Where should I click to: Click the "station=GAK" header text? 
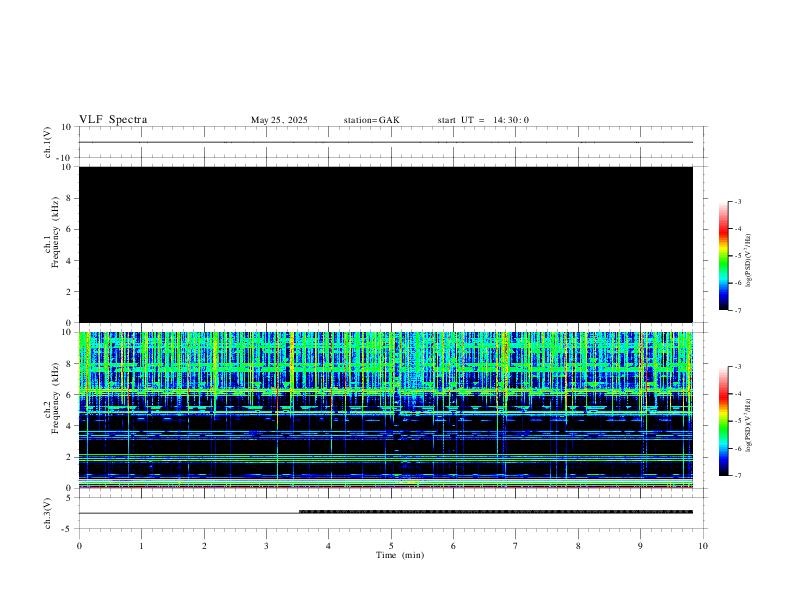point(371,120)
